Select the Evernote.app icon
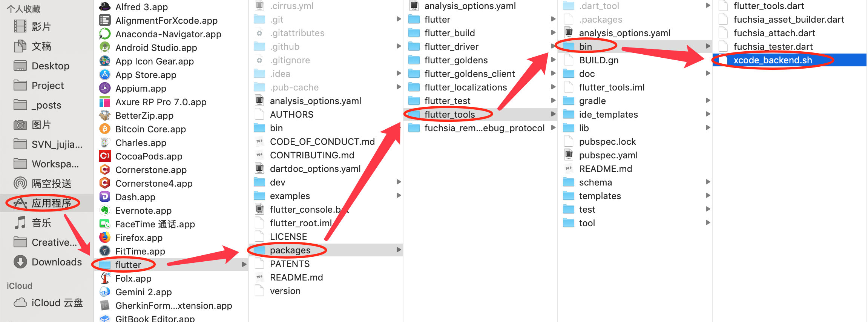 (104, 210)
